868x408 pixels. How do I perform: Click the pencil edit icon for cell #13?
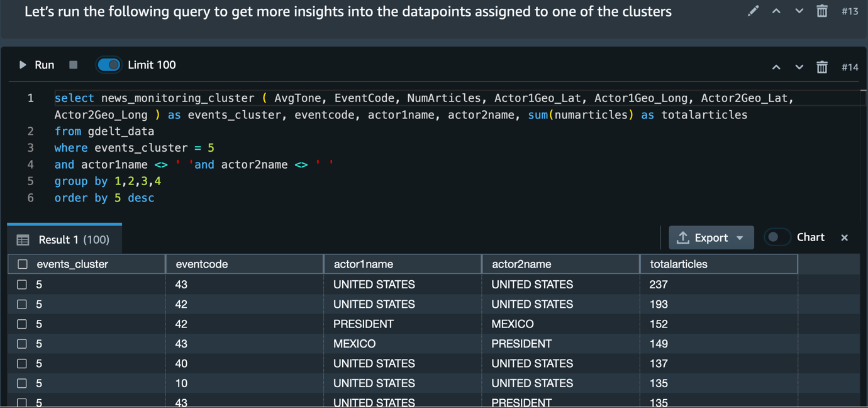(x=753, y=11)
